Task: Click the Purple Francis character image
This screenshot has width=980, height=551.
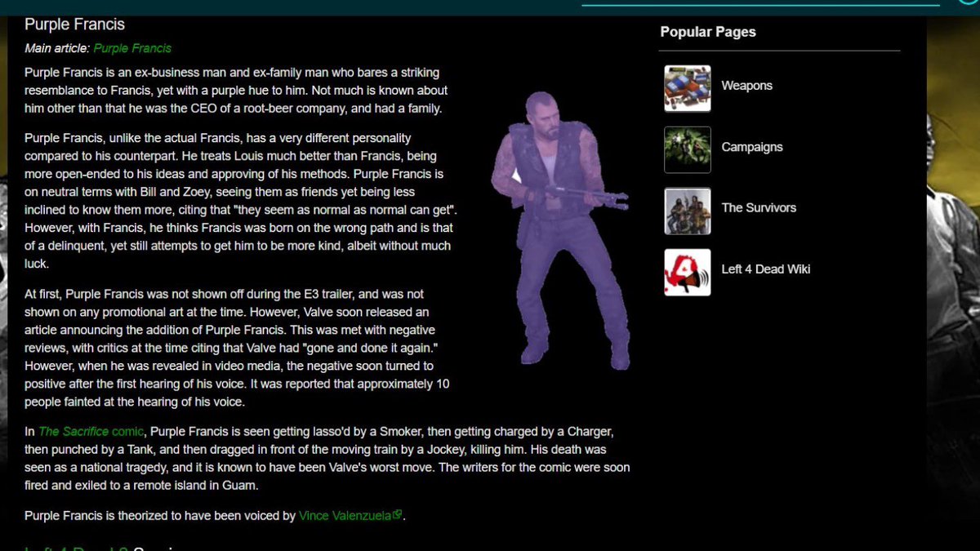Action: point(560,230)
